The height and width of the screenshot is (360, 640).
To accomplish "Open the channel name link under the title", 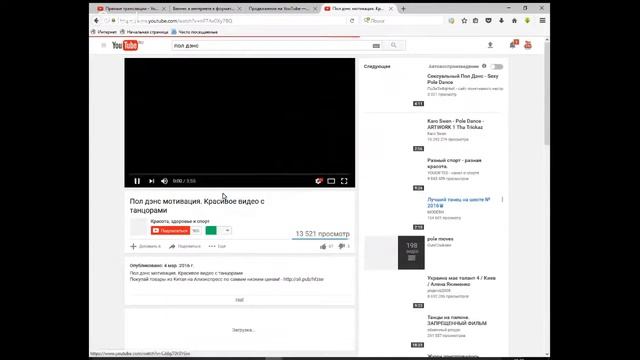I will tap(180, 221).
